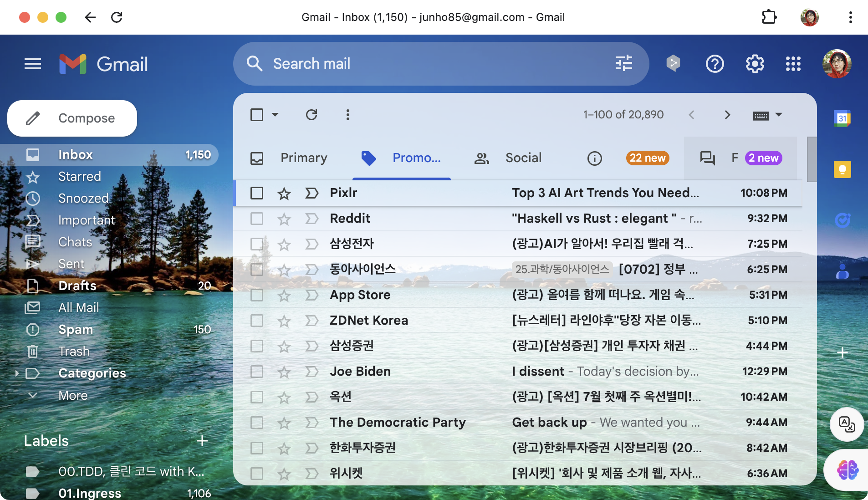Open the Drafts folder
The width and height of the screenshot is (868, 500).
point(109,286)
